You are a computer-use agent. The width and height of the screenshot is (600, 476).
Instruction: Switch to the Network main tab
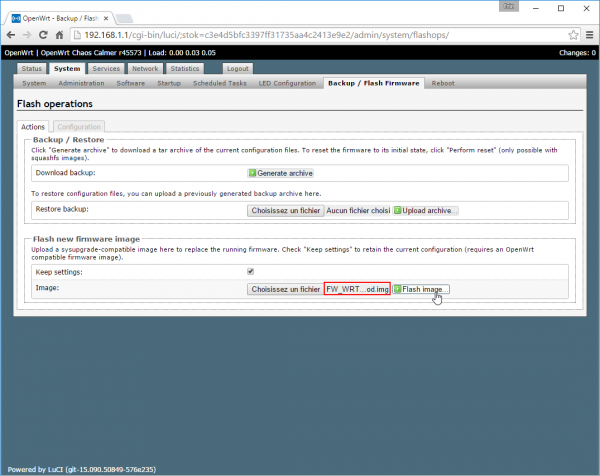(x=145, y=69)
